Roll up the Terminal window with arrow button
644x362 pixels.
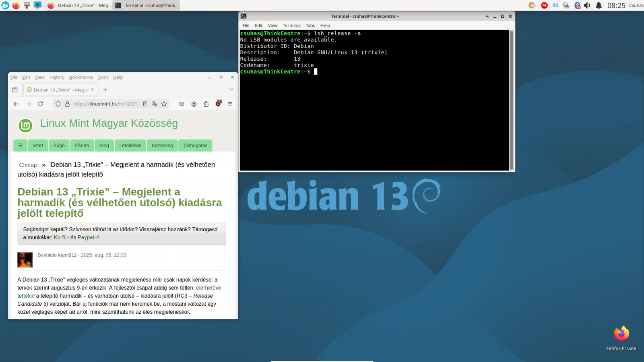click(487, 16)
